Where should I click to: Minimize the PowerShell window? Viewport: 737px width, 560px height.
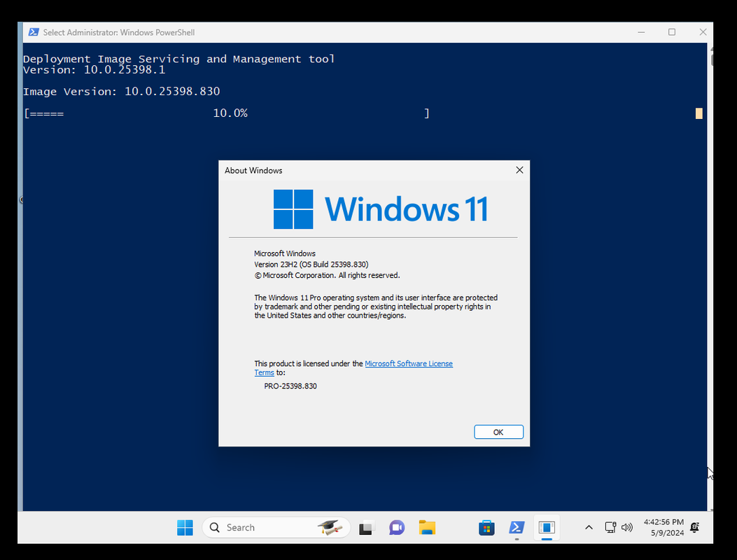coord(641,32)
